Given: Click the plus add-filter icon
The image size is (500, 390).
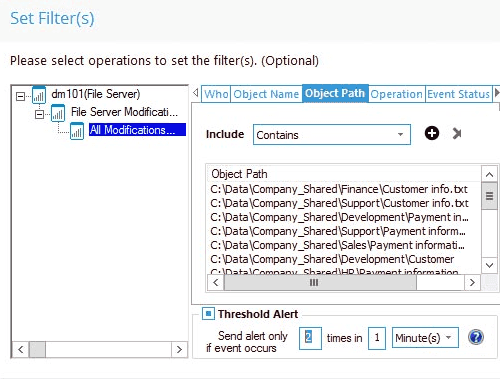Looking at the screenshot, I should (x=432, y=133).
